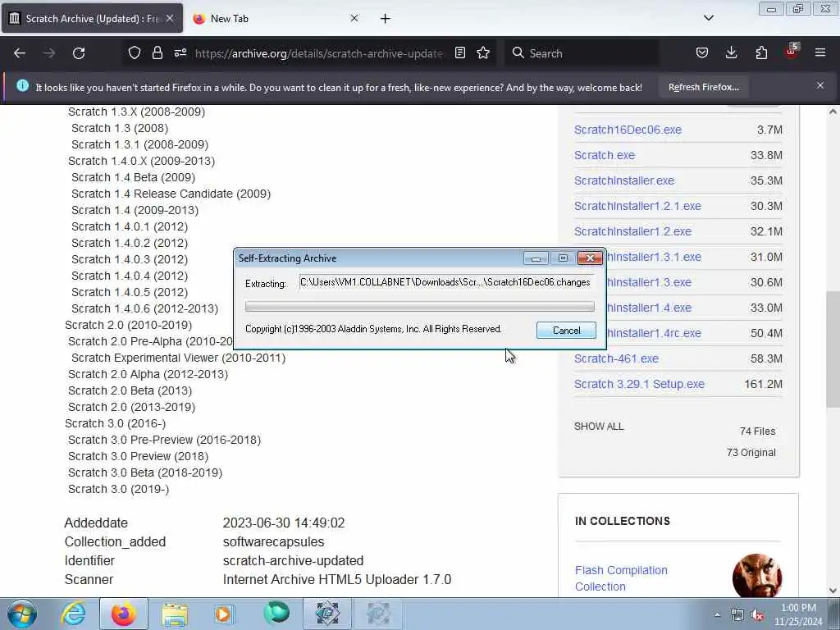Switch to the New Tab tab

(x=276, y=19)
